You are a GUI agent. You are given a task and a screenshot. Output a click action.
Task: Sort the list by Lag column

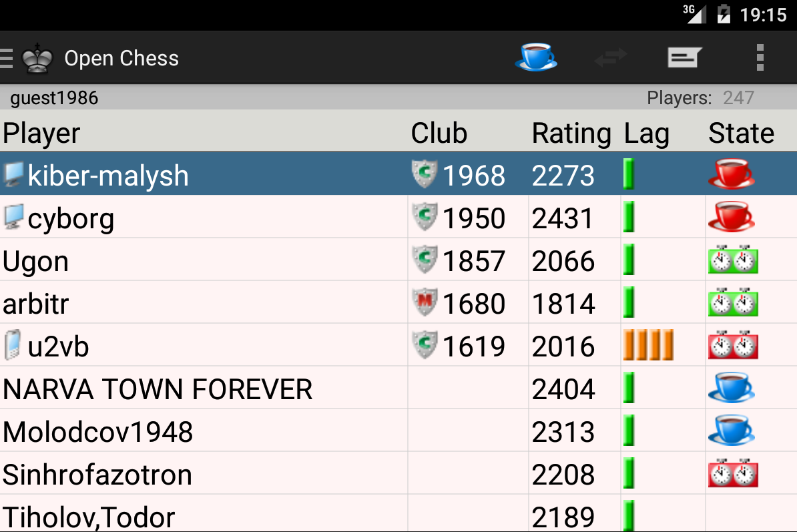(647, 134)
